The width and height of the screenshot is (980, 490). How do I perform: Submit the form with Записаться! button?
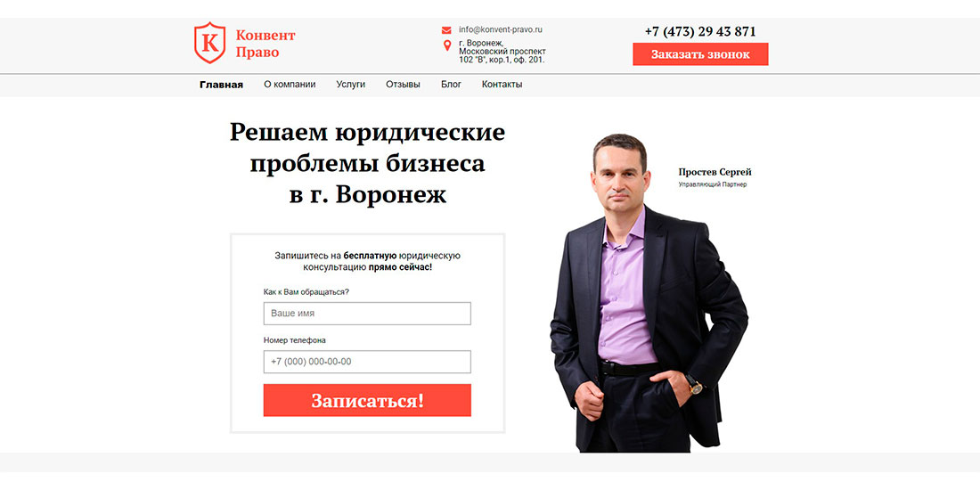tap(367, 401)
